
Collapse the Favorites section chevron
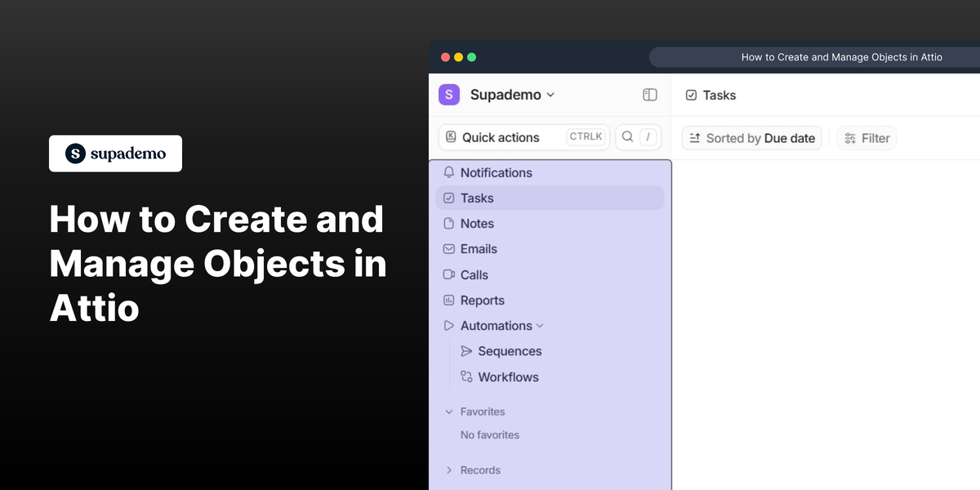(x=448, y=412)
